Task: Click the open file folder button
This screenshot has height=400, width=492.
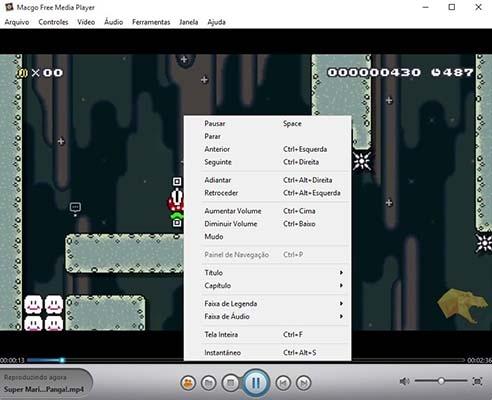Action: 209,383
